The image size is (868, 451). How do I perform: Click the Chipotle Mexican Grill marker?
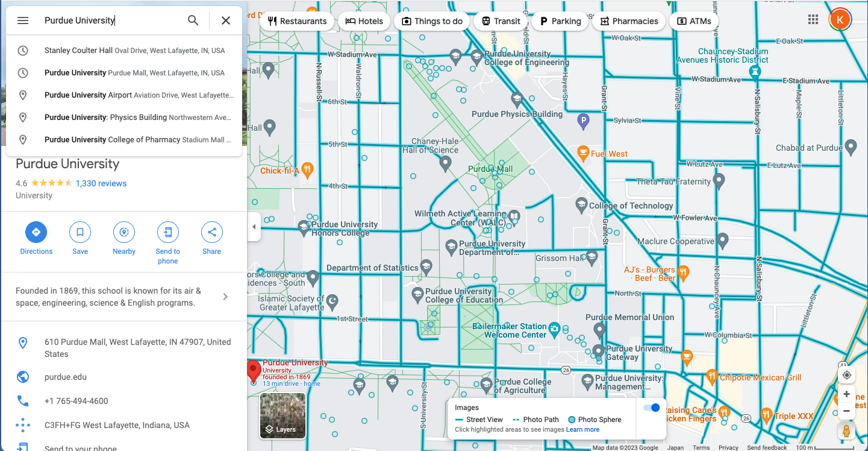pyautogui.click(x=711, y=377)
